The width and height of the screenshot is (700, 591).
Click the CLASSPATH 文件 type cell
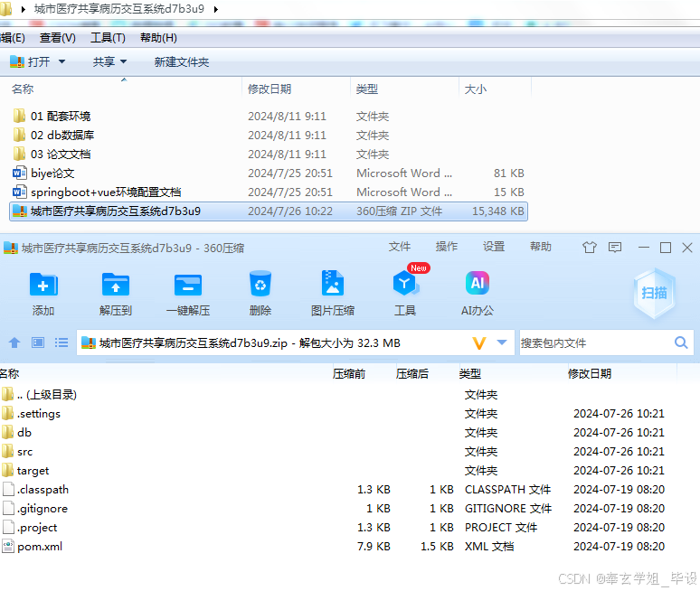507,489
